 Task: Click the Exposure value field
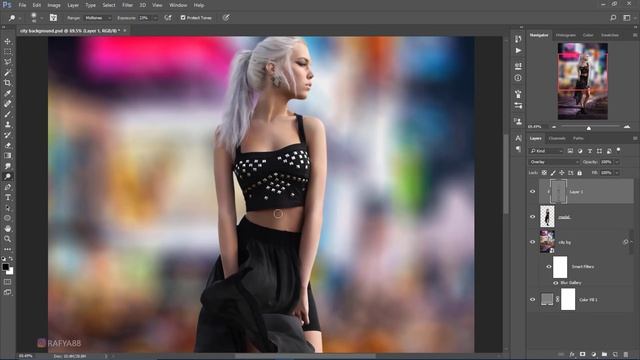pos(145,18)
